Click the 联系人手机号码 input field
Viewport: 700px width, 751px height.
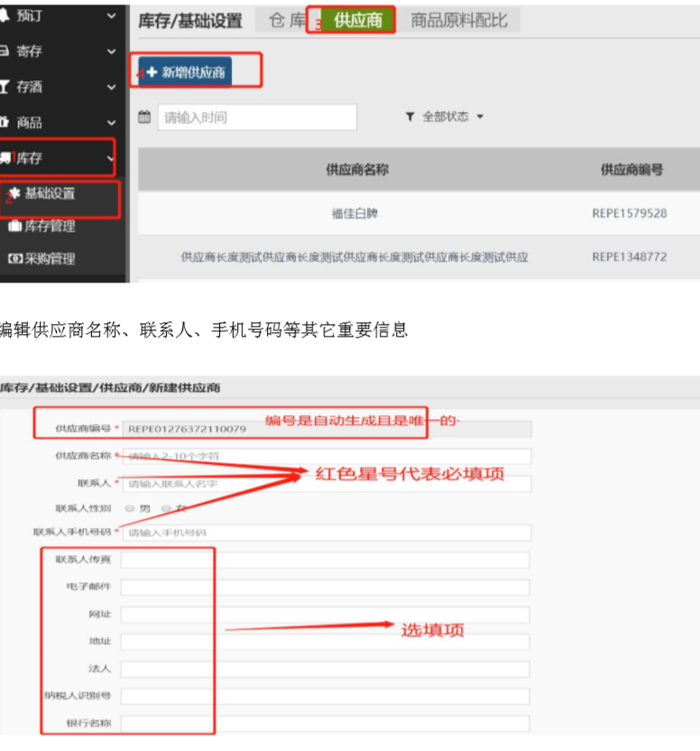[327, 533]
